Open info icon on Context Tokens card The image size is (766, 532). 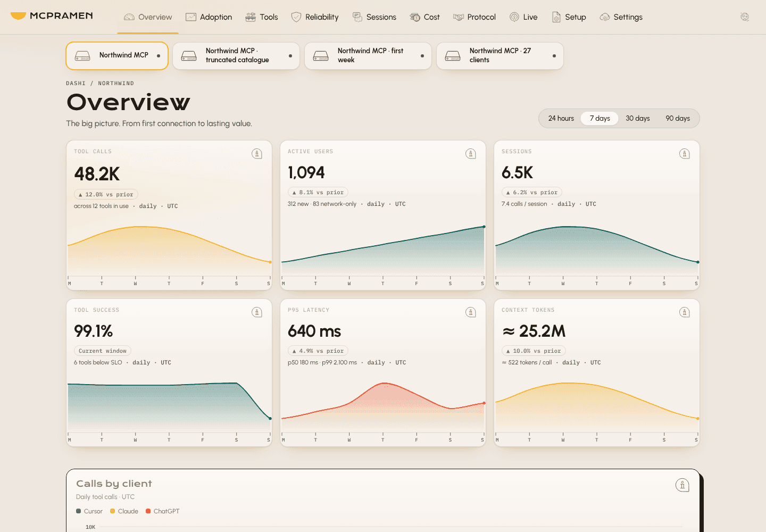(x=685, y=312)
